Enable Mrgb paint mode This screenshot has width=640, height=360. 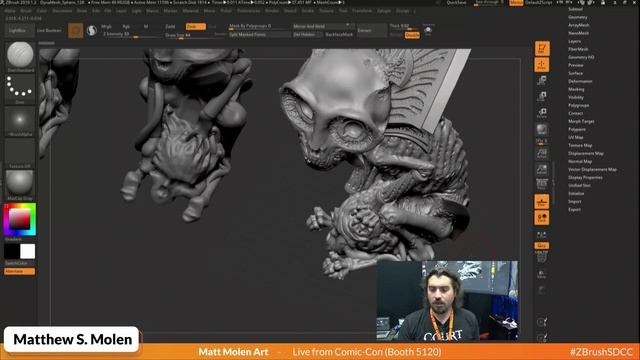click(x=107, y=27)
